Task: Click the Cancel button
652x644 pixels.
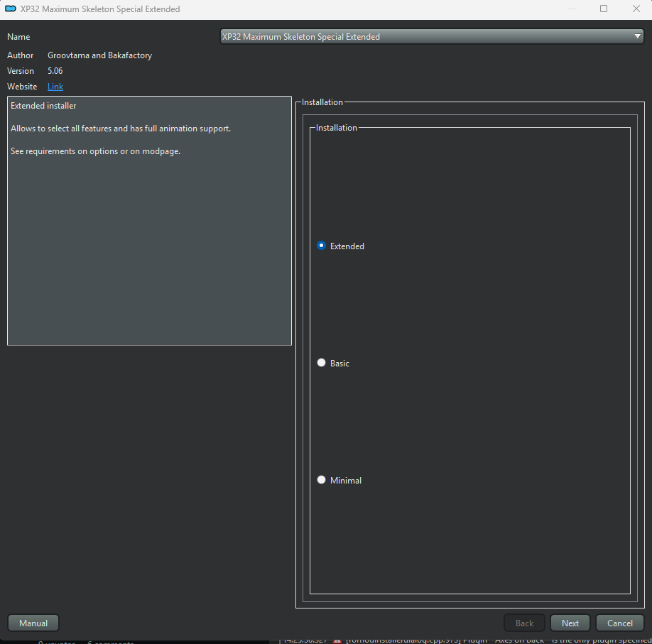Action: pos(619,623)
